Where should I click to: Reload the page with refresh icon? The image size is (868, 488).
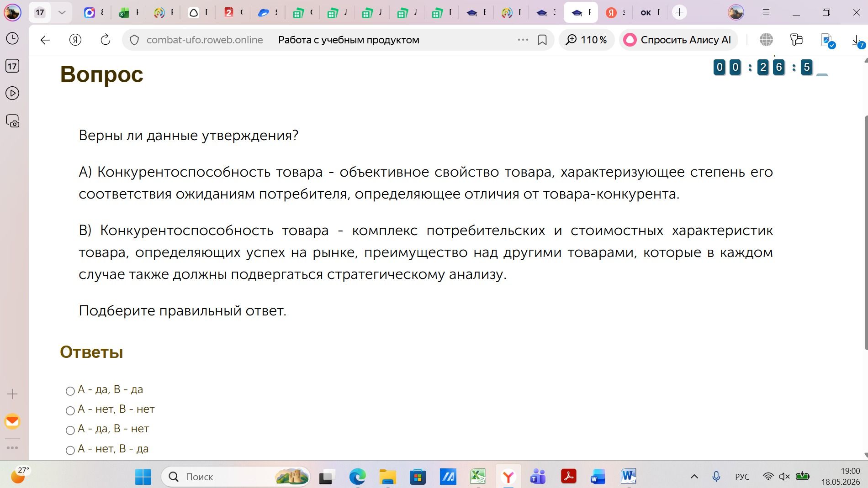[106, 40]
